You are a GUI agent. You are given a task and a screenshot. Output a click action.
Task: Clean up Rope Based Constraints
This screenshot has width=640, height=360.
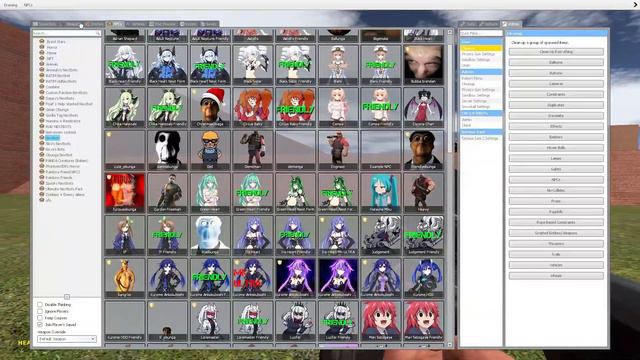click(x=556, y=222)
